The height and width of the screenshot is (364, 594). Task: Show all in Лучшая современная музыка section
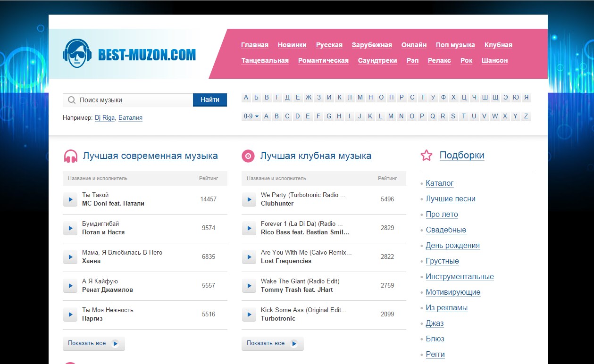point(94,343)
